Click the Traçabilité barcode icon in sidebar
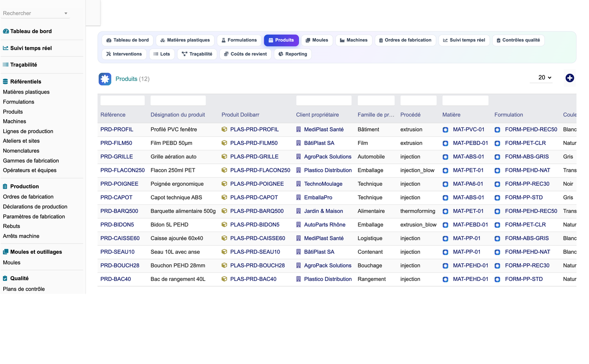Screen dimensions: 589x364 [x=6, y=65]
